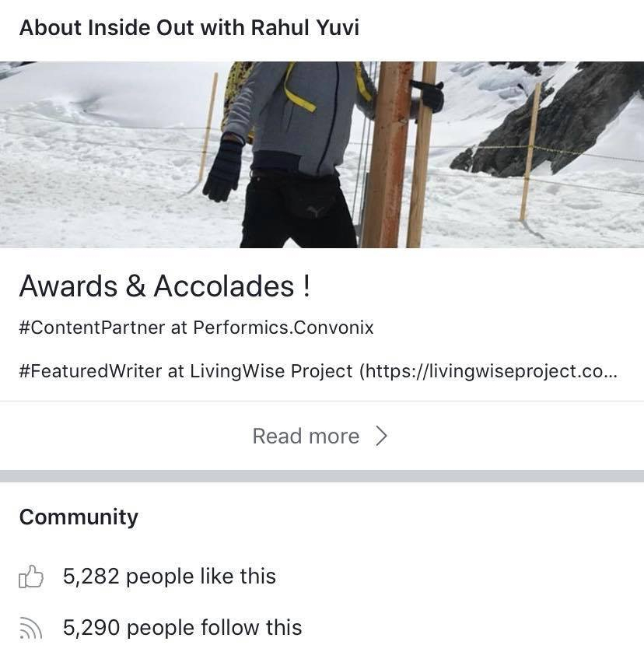The height and width of the screenshot is (666, 644).
Task: Expand via the Read more chevron arrow
Action: [381, 436]
